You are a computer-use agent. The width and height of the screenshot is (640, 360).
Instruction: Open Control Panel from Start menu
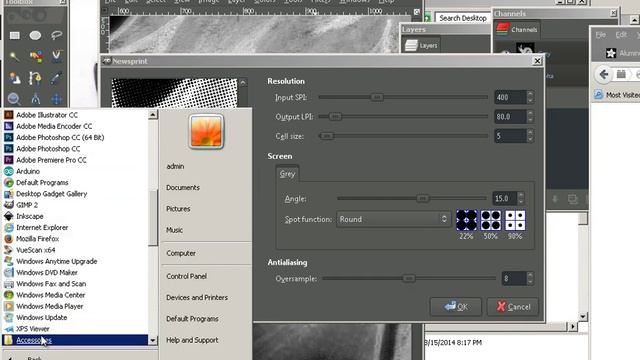(x=187, y=276)
